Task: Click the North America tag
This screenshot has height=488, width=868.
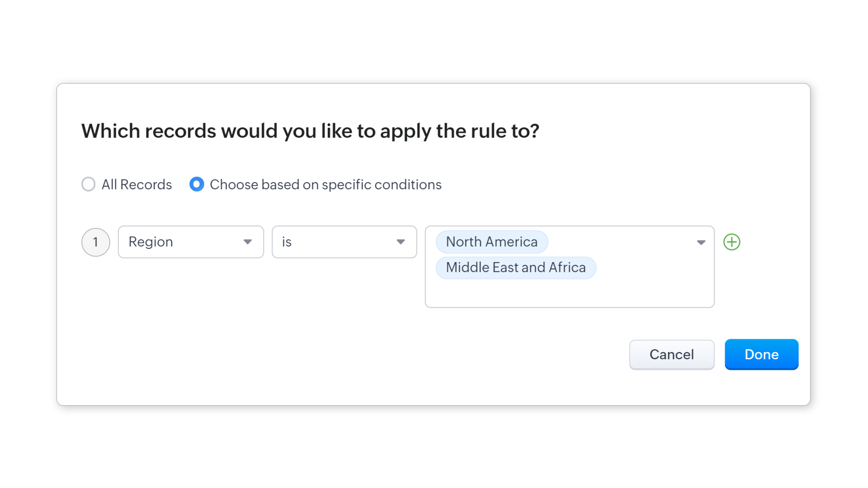Action: click(491, 242)
